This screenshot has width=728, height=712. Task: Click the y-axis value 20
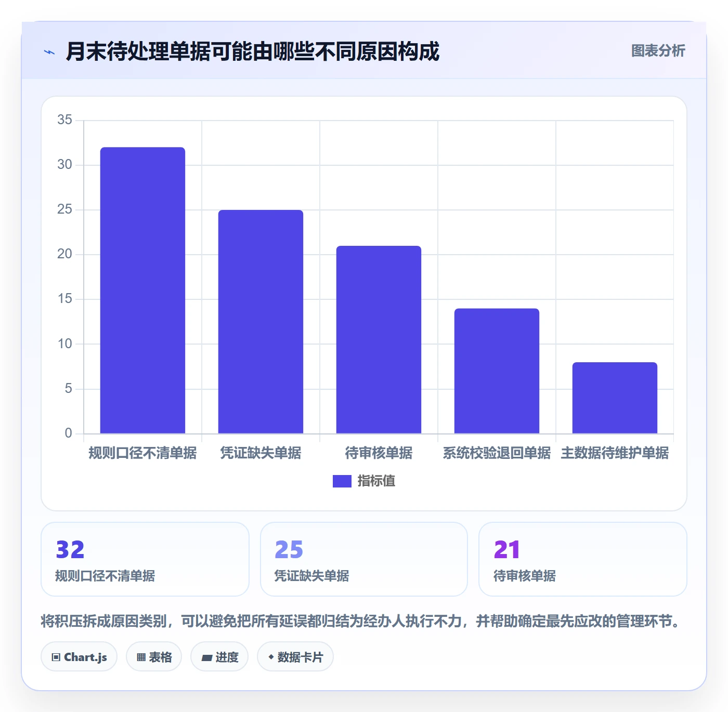pyautogui.click(x=64, y=254)
